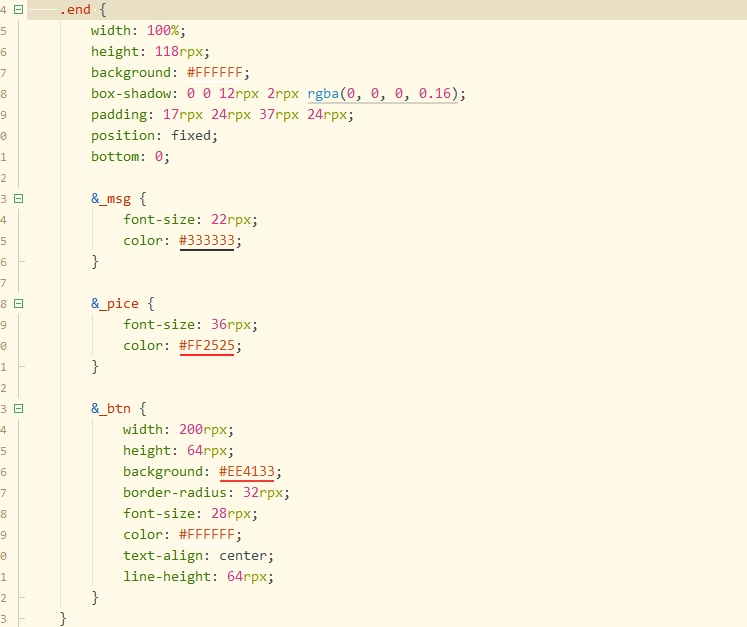Screen dimensions: 747x627
Task: Click 'font-size: 36rpx' in &_pice
Action: (190, 324)
